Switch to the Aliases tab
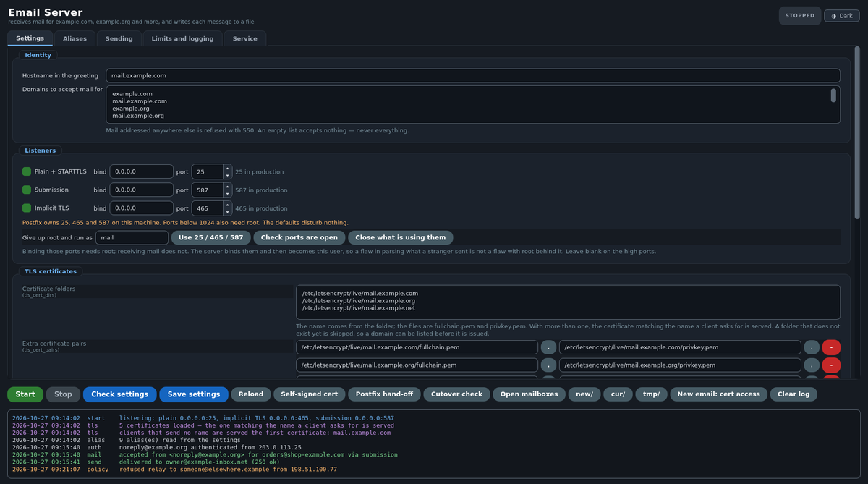Screen dimensions: 868x484 pos(75,38)
